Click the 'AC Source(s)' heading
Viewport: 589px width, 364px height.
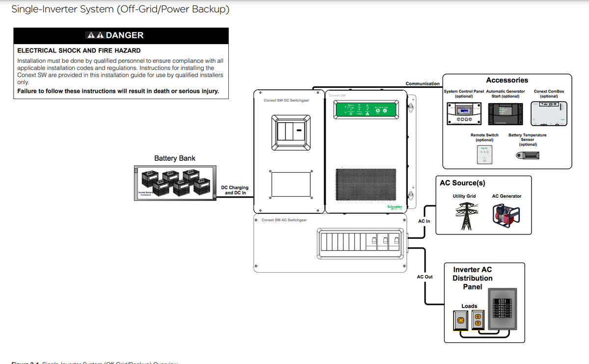pos(462,182)
